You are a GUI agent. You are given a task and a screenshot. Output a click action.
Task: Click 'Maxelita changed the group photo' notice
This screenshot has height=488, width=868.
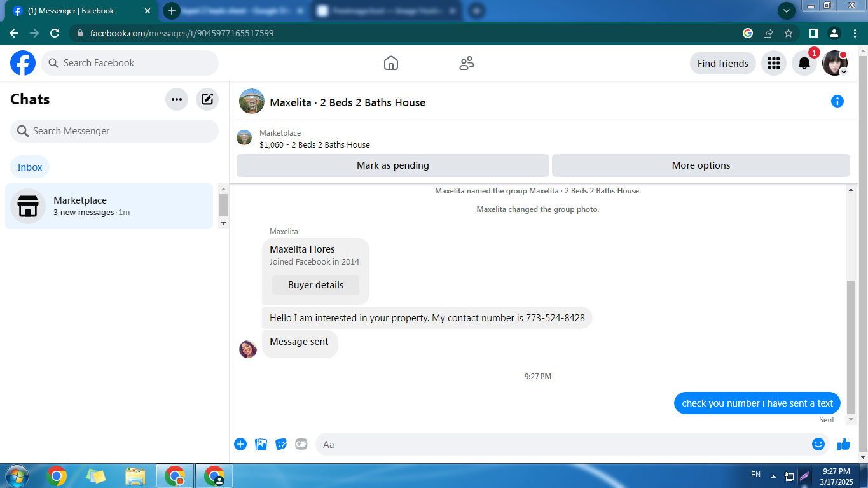(x=538, y=209)
